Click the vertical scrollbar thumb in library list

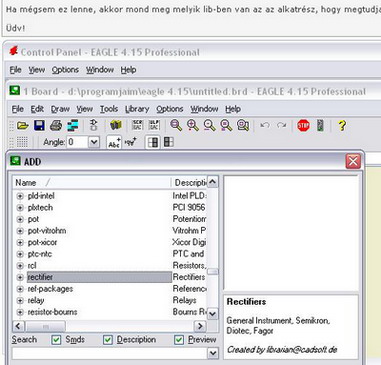coord(213,272)
